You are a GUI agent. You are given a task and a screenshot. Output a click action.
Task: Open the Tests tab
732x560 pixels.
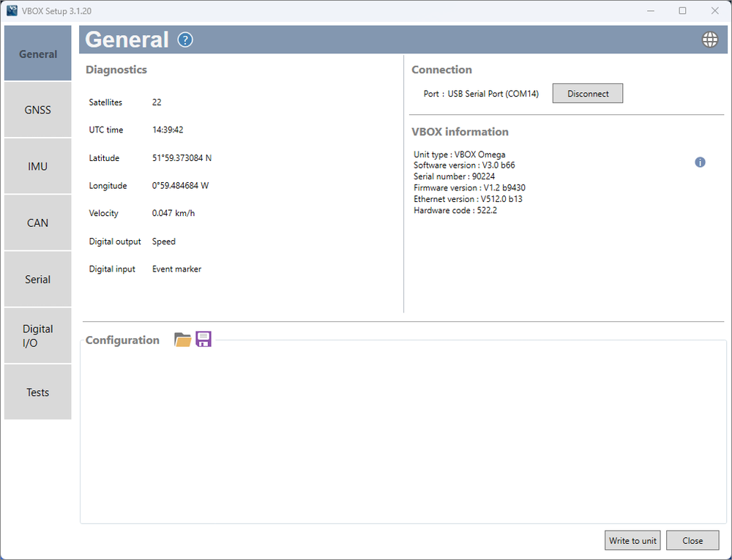pos(37,392)
